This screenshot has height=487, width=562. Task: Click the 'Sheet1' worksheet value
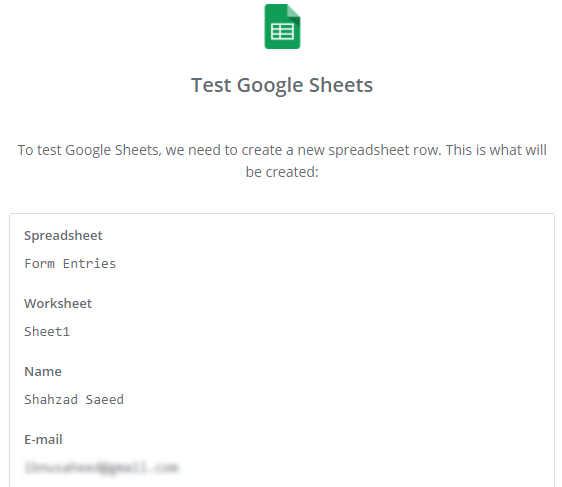pyautogui.click(x=47, y=332)
